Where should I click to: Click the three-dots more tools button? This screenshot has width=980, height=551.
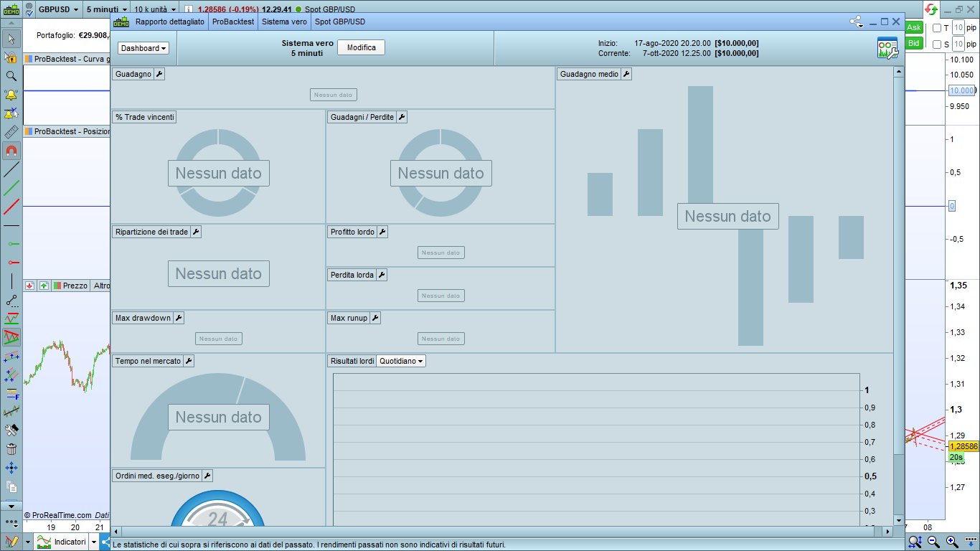(11, 524)
